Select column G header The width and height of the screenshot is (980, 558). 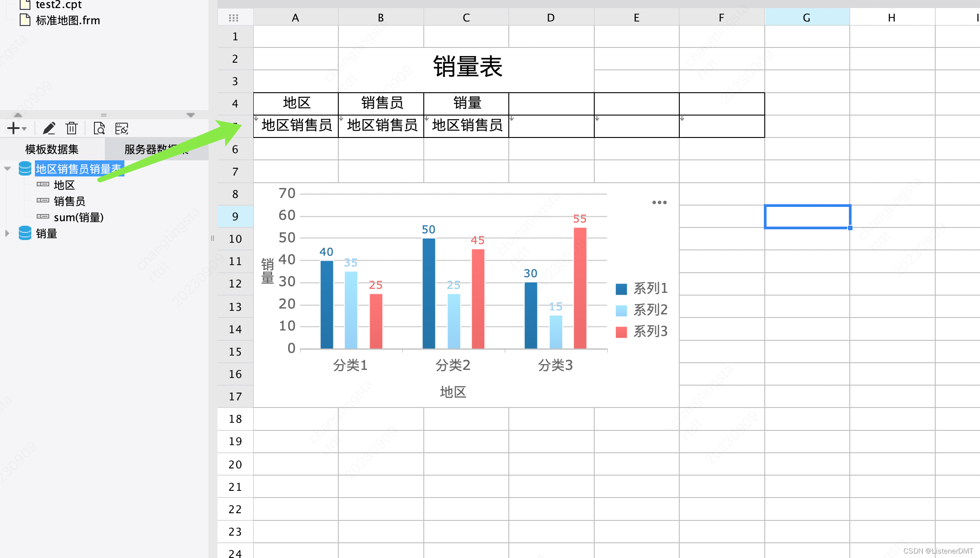pyautogui.click(x=807, y=17)
